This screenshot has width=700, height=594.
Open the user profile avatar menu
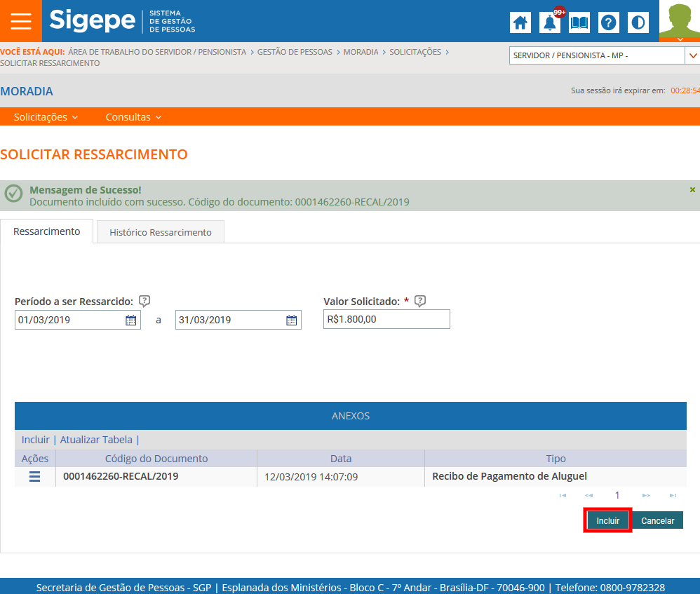coord(680,21)
